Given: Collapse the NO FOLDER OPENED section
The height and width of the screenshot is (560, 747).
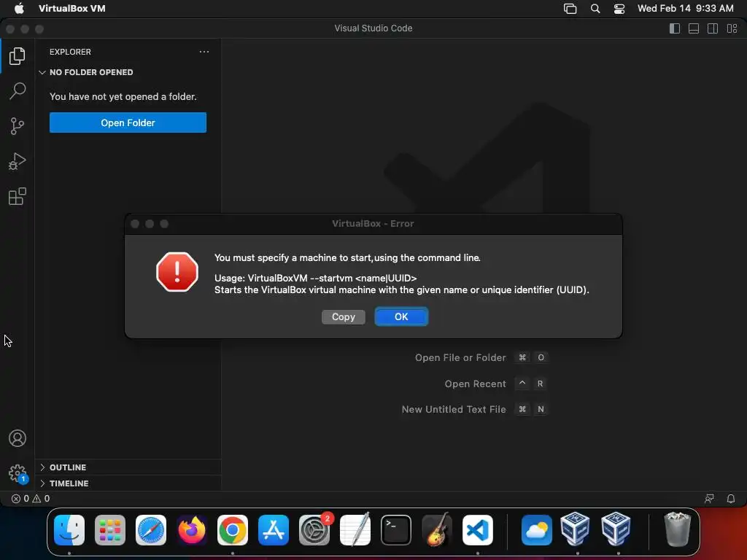Looking at the screenshot, I should pyautogui.click(x=128, y=72).
